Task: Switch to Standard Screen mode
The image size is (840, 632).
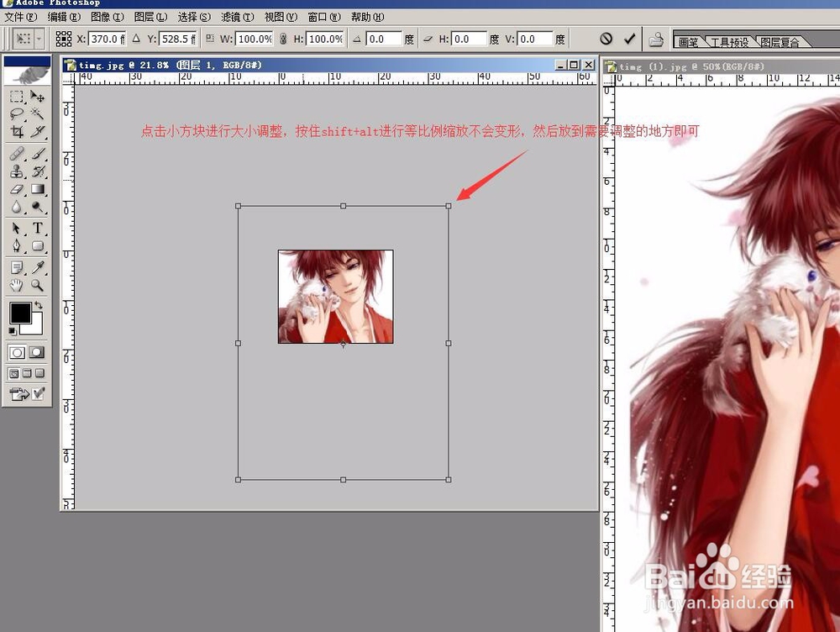Action: [14, 374]
